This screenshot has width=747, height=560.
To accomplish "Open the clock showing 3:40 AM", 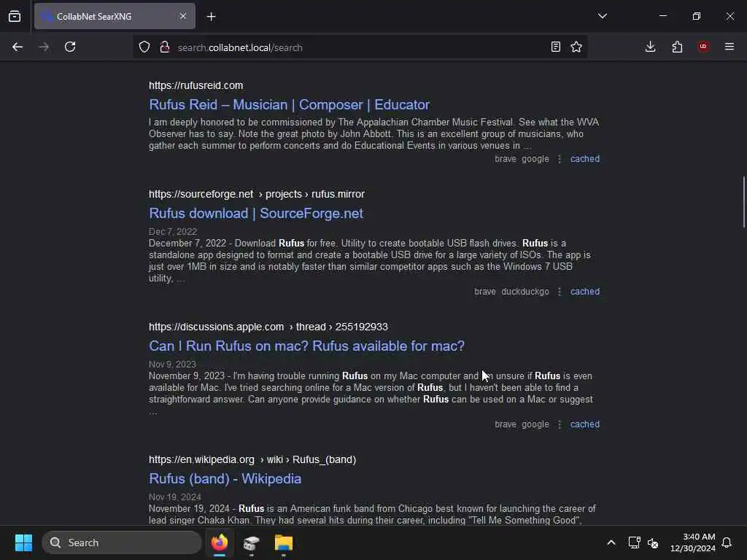I will [x=693, y=542].
